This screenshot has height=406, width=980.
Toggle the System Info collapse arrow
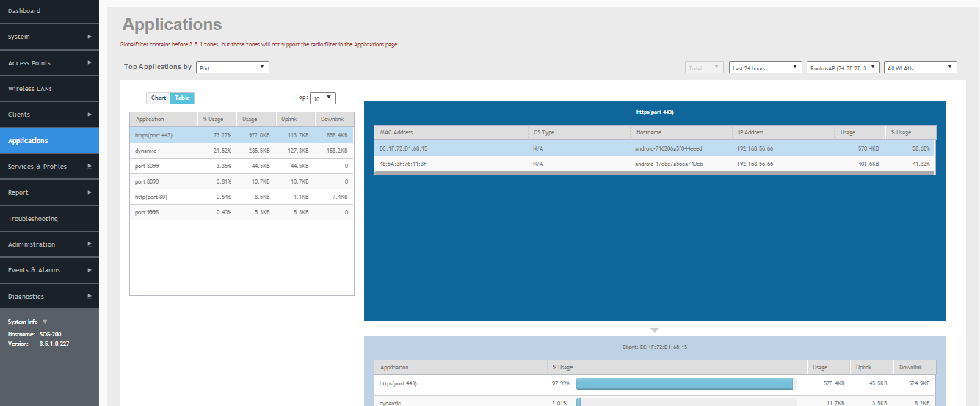pos(44,322)
